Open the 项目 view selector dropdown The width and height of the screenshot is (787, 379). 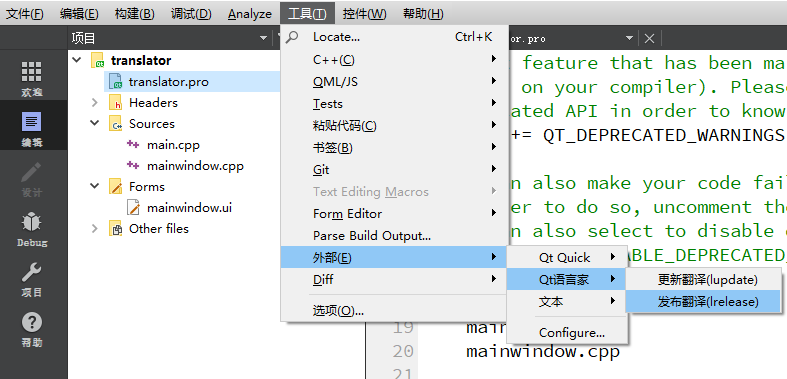(264, 38)
